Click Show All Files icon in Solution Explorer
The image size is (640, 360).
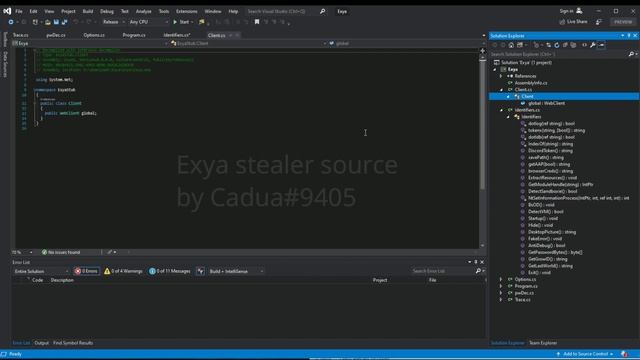[x=573, y=45]
